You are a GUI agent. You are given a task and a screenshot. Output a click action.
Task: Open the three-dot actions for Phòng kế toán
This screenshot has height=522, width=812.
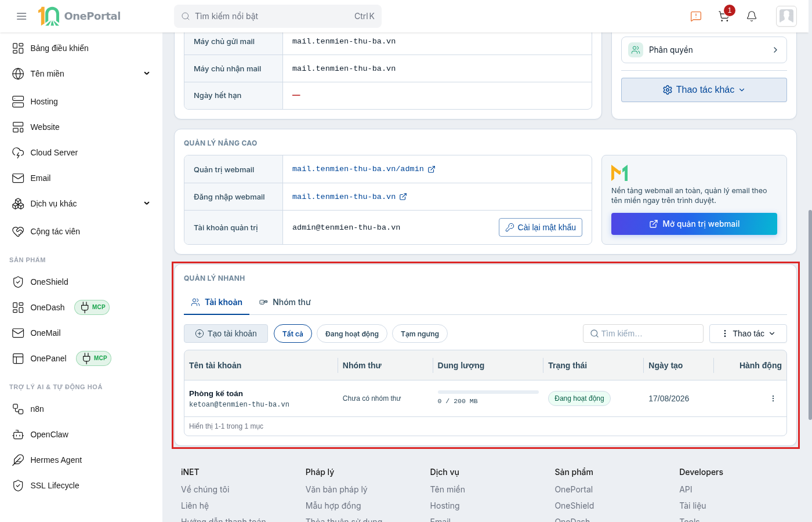point(773,398)
